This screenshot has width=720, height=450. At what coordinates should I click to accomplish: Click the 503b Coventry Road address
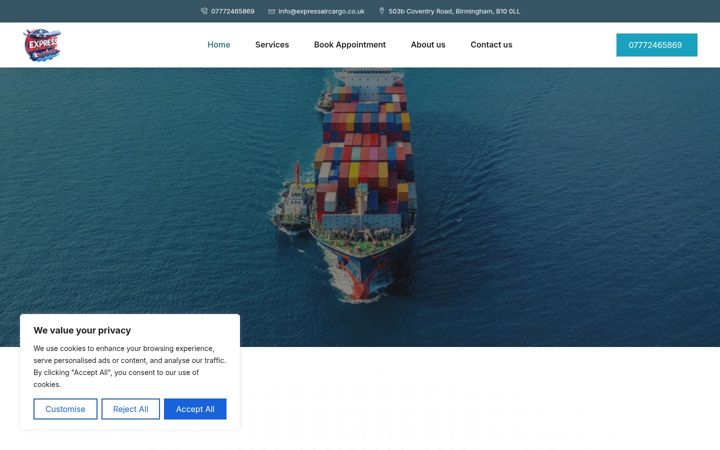pos(454,11)
